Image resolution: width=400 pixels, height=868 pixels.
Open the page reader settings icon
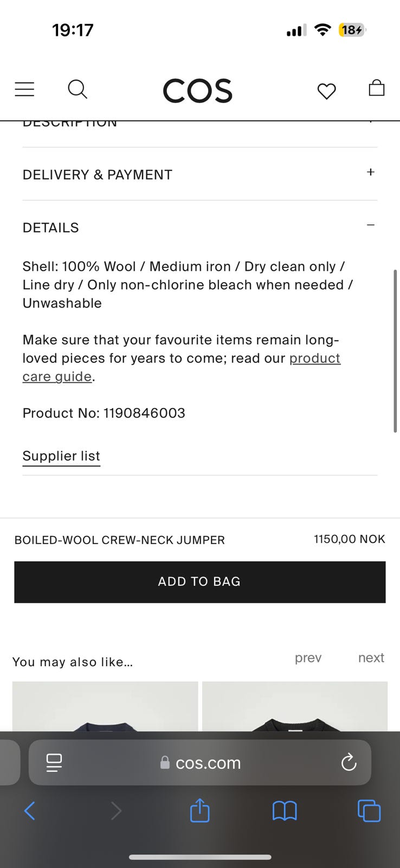[54, 762]
